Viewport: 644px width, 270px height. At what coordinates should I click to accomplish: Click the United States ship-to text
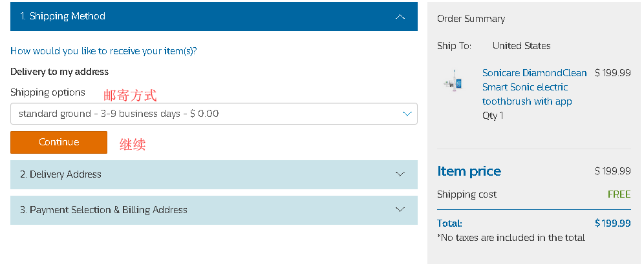tap(522, 46)
